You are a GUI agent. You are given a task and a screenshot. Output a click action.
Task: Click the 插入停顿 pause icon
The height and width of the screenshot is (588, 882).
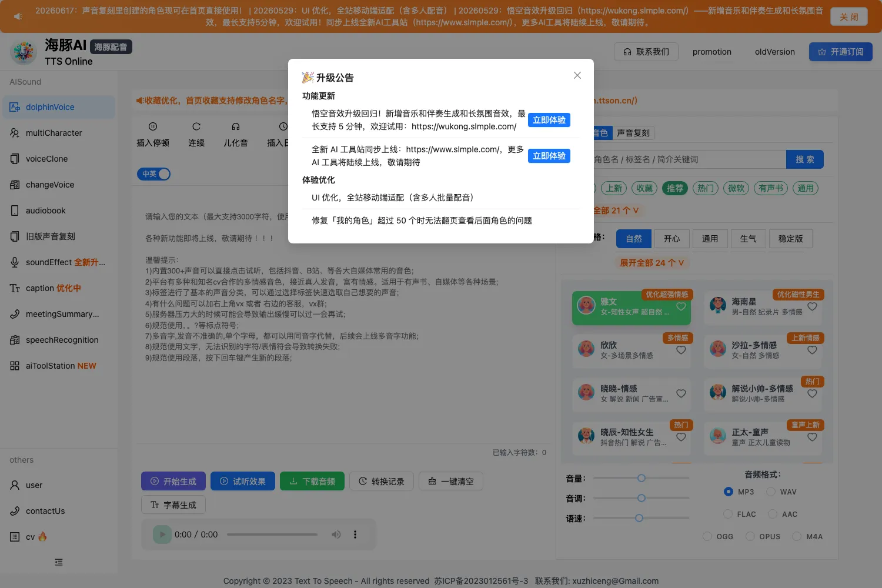[153, 126]
